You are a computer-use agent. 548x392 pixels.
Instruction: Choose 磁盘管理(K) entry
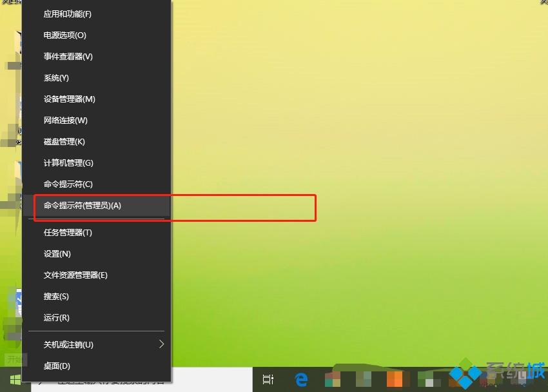point(64,142)
